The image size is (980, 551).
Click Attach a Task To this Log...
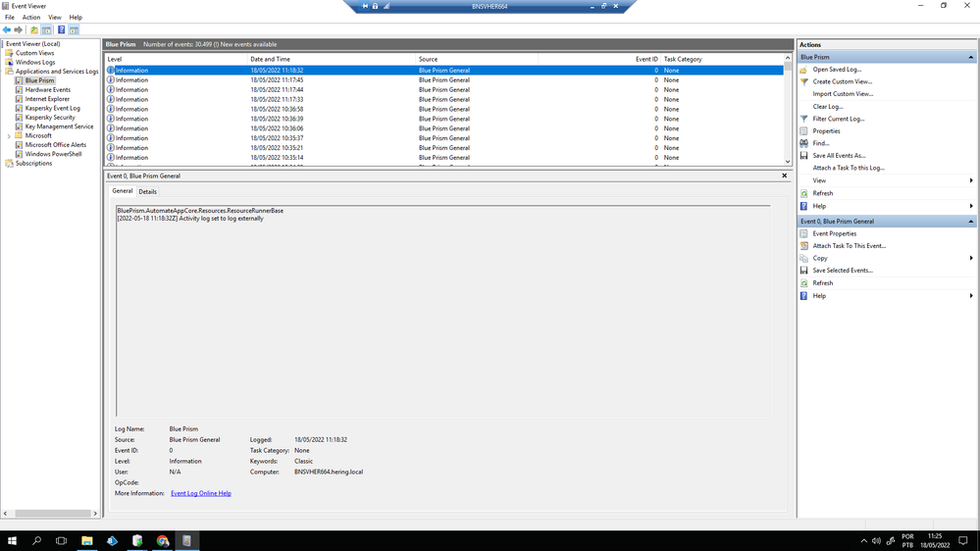(x=849, y=168)
